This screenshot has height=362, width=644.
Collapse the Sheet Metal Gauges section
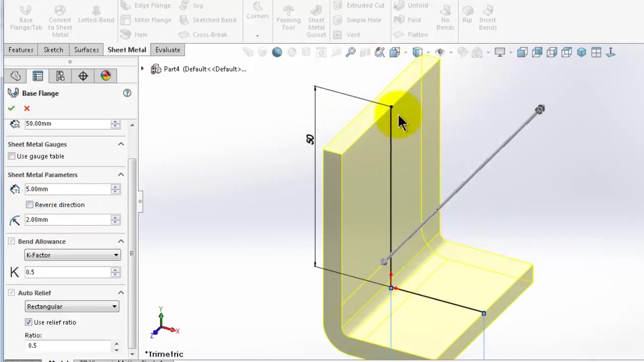click(x=121, y=144)
